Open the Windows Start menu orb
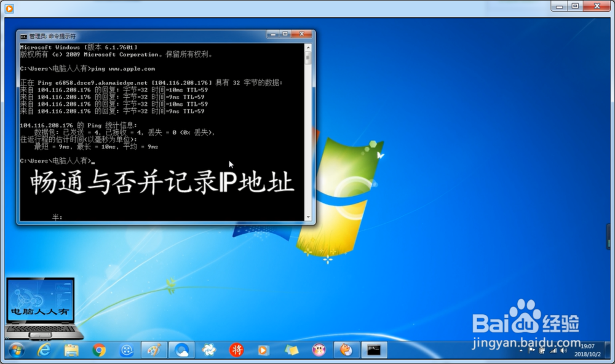Image resolution: width=615 pixels, height=364 pixels. tap(16, 350)
